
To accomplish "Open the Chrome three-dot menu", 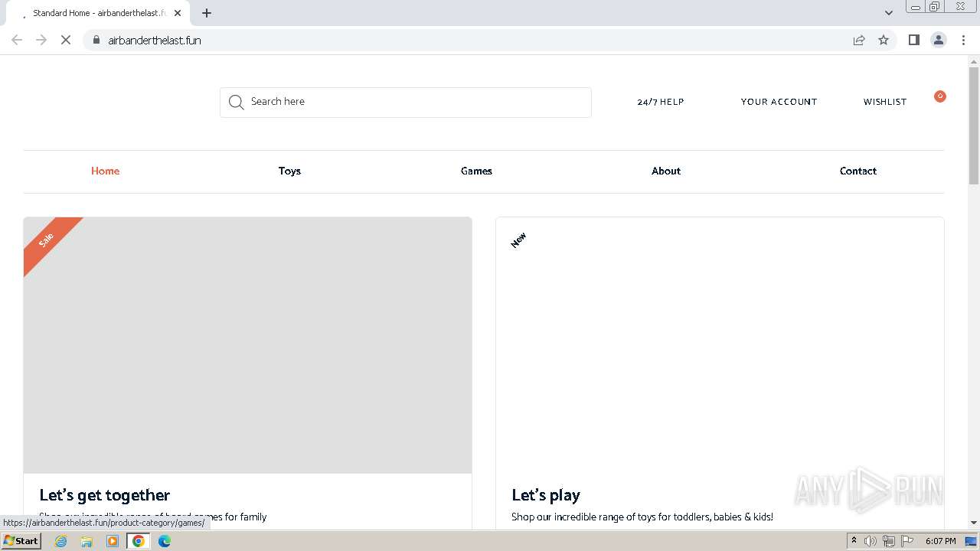I will [963, 40].
